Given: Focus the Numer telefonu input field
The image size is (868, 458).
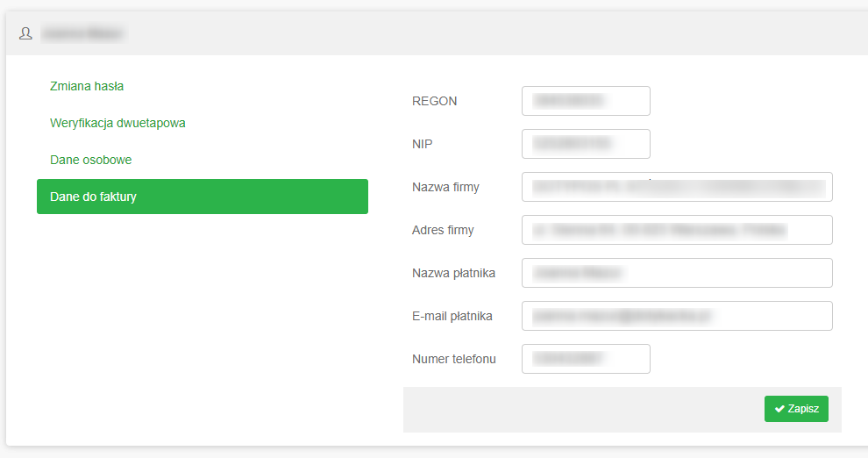Looking at the screenshot, I should coord(586,359).
